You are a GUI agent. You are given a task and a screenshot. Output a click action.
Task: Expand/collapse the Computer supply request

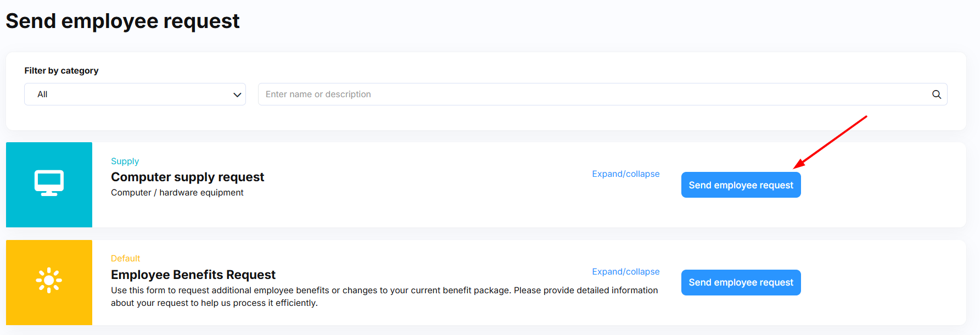625,174
